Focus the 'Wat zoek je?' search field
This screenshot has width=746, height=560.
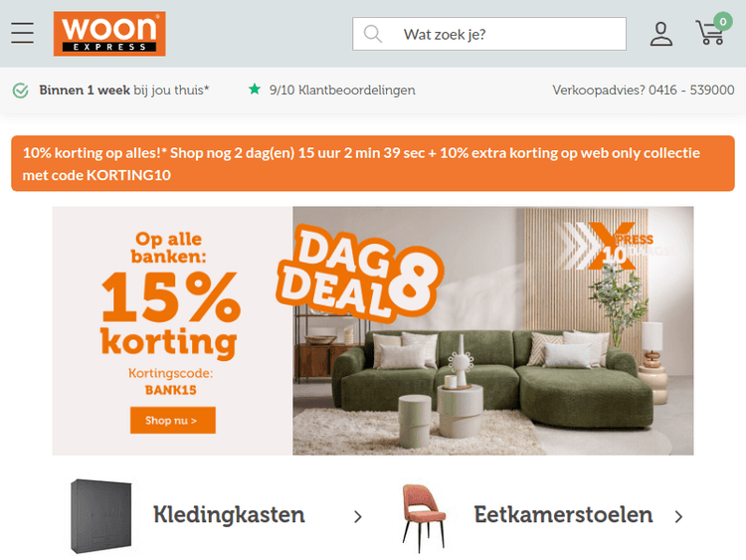click(x=489, y=34)
